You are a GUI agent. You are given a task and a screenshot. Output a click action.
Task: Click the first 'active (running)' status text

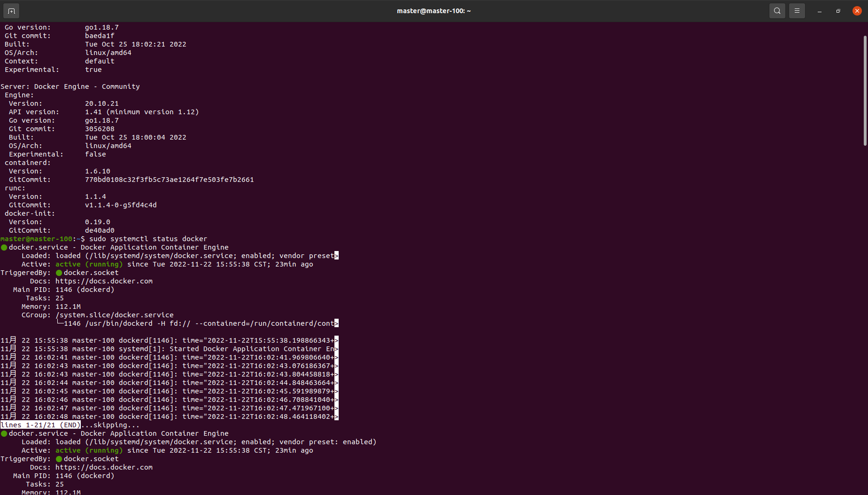click(x=89, y=264)
